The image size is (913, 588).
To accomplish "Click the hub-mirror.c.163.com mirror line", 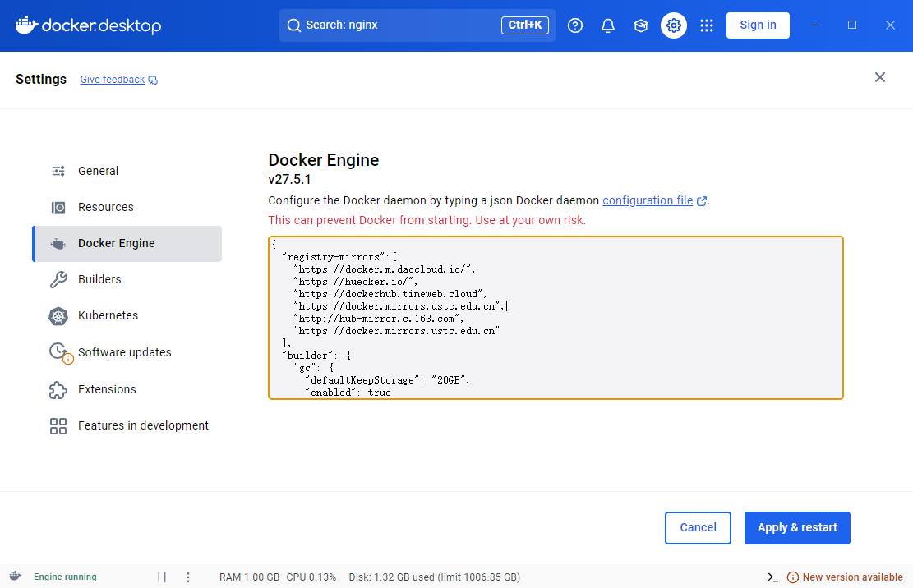I will pyautogui.click(x=379, y=319).
